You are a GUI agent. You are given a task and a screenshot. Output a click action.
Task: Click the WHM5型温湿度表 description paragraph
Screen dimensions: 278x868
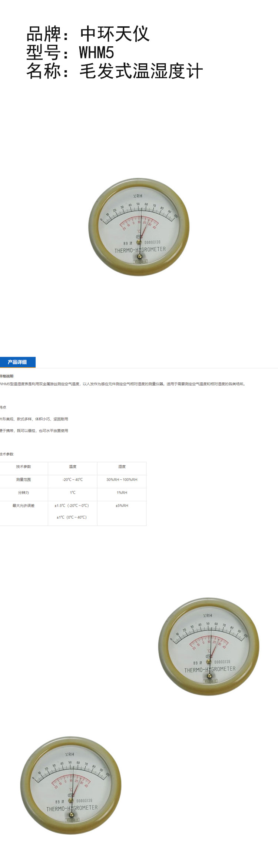click(123, 384)
